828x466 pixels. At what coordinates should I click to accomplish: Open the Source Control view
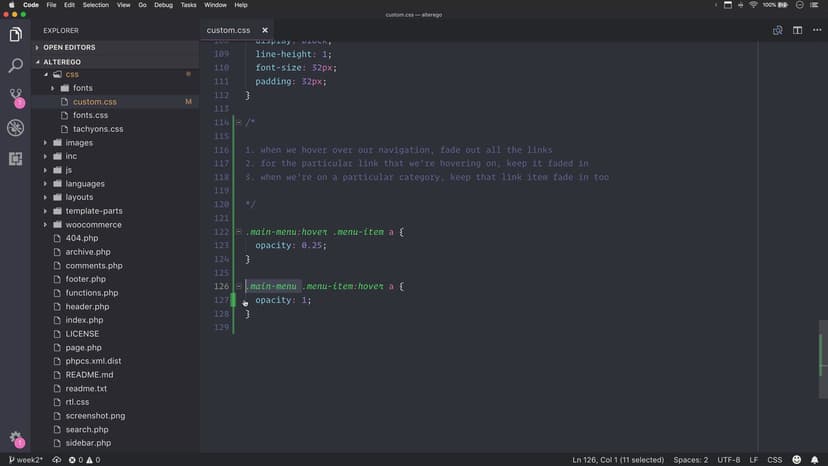(15, 97)
